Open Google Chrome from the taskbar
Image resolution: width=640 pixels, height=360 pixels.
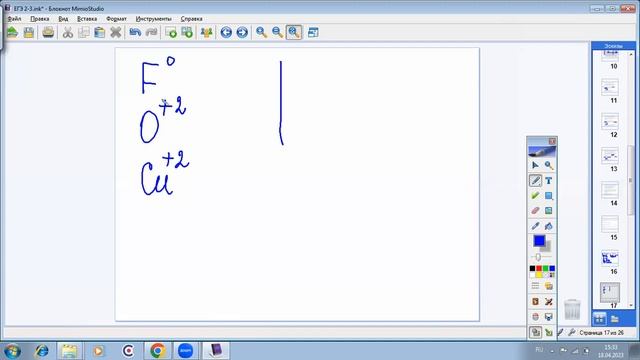pyautogui.click(x=157, y=351)
